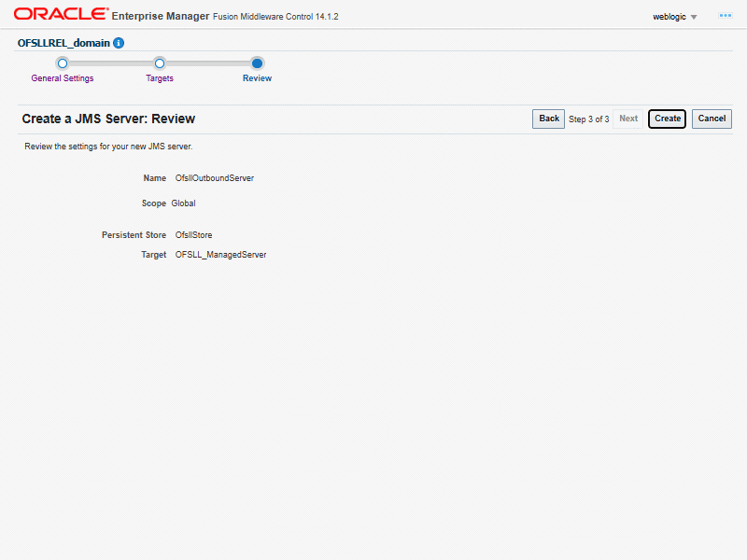747x560 pixels.
Task: Select the OfsllOutboundServer name value
Action: click(215, 178)
